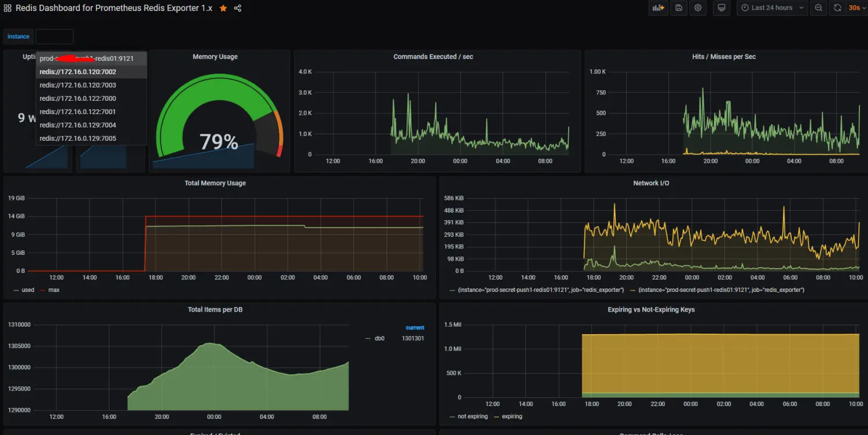Open the dashboards grid icon
868x435 pixels.
coord(8,8)
